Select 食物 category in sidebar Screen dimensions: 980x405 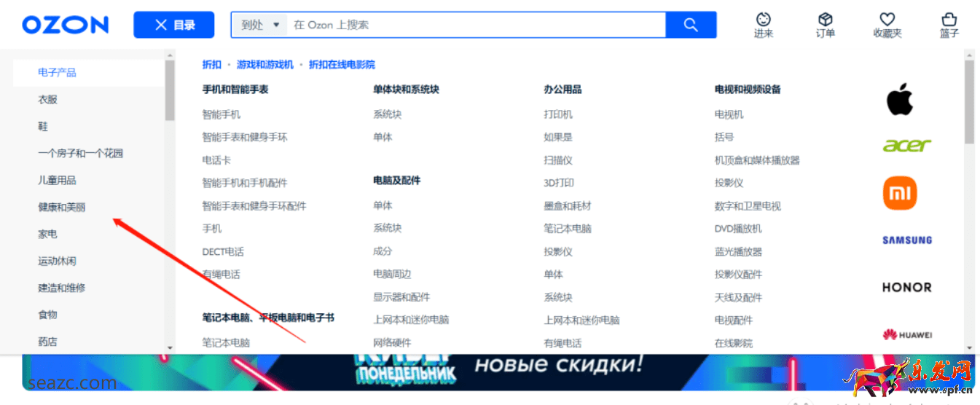[x=47, y=315]
